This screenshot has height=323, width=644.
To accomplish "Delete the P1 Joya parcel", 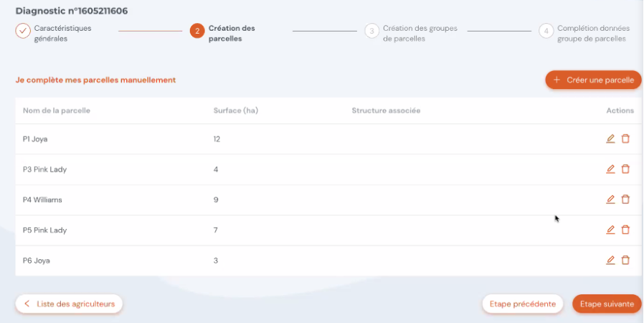I will pyautogui.click(x=625, y=139).
